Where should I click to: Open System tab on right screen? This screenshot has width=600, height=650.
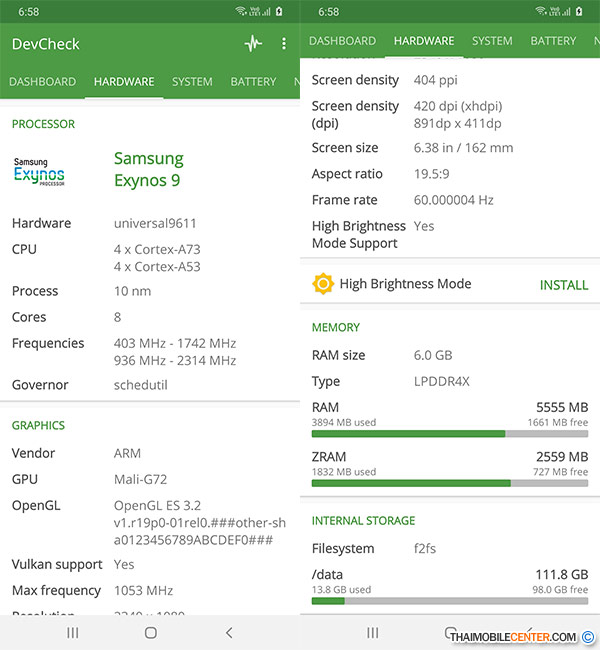(492, 41)
